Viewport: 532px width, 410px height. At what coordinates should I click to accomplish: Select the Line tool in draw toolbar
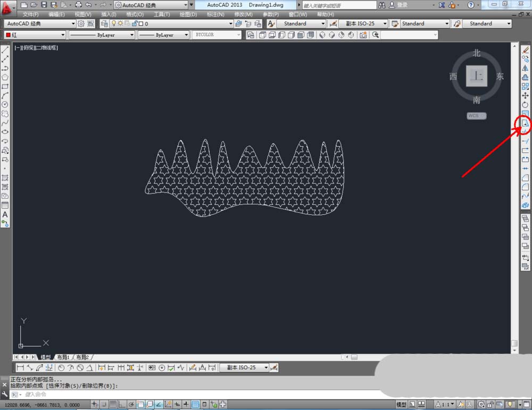coord(5,50)
